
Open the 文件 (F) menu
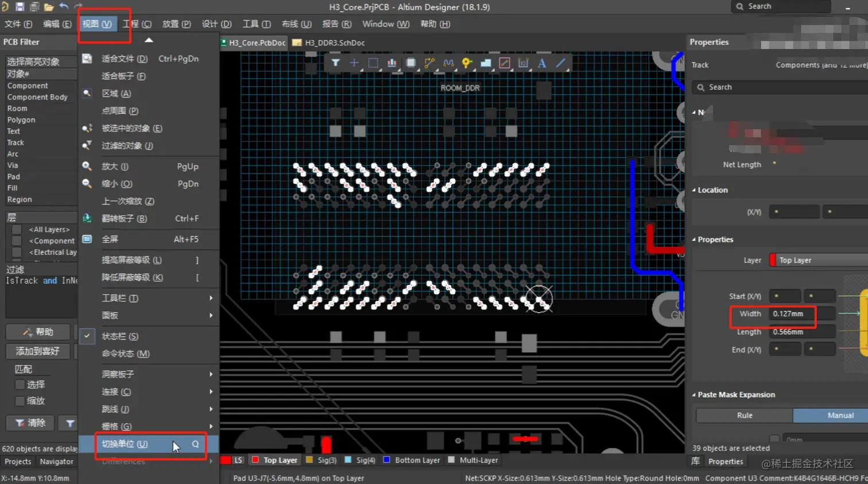tap(18, 24)
